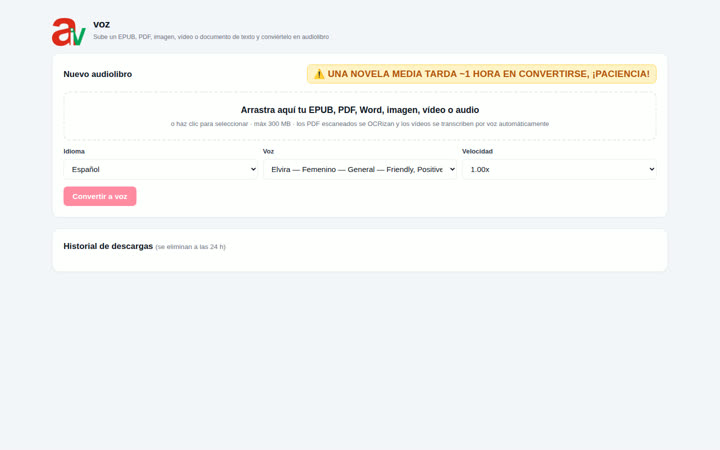Image resolution: width=720 pixels, height=450 pixels.
Task: Click the chevron arrow of the Idioma select
Action: [x=253, y=169]
